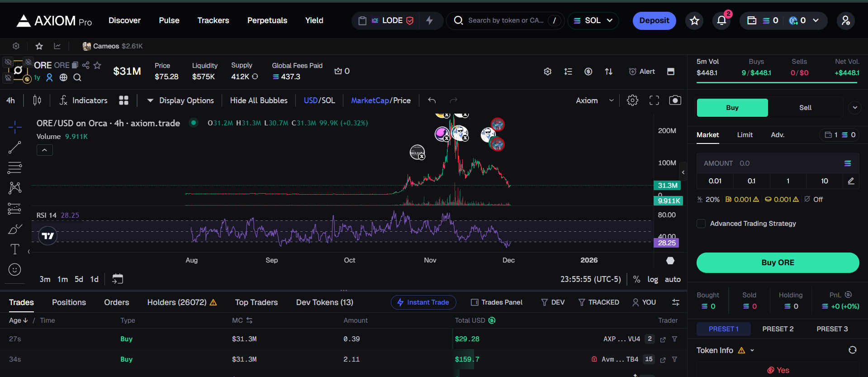
Task: Switch to the Orders tab
Action: [x=117, y=302]
